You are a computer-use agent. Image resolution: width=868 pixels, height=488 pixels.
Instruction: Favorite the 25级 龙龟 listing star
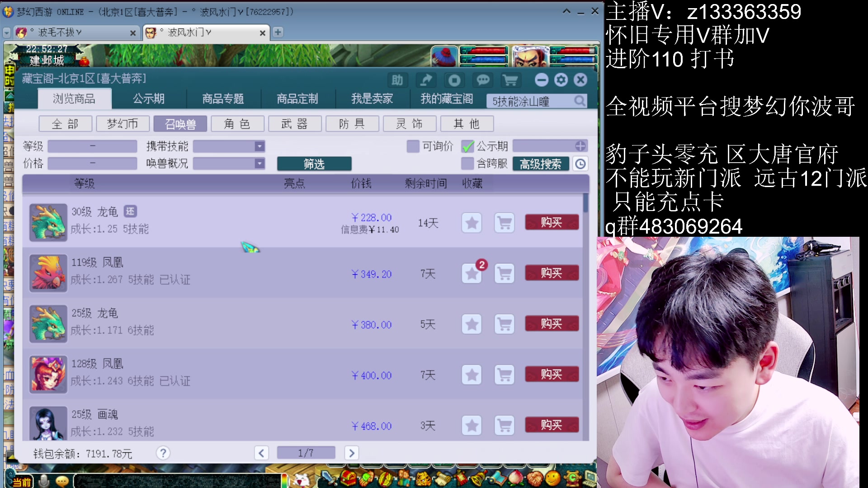(472, 324)
